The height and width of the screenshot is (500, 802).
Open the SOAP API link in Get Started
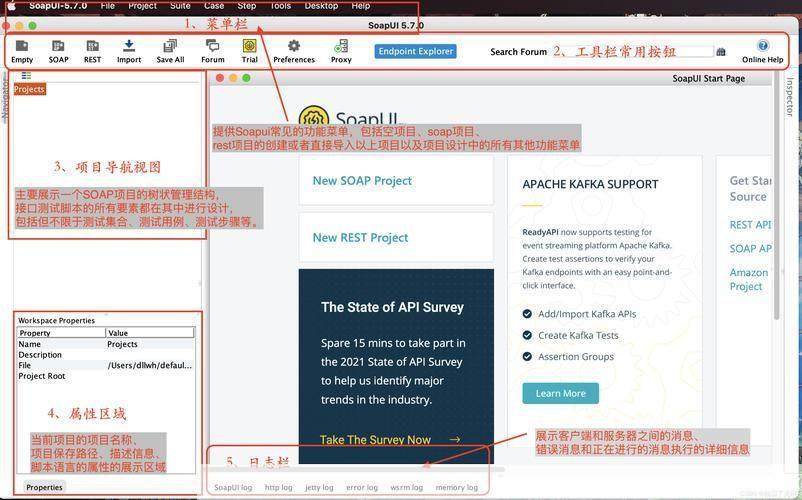pos(750,248)
